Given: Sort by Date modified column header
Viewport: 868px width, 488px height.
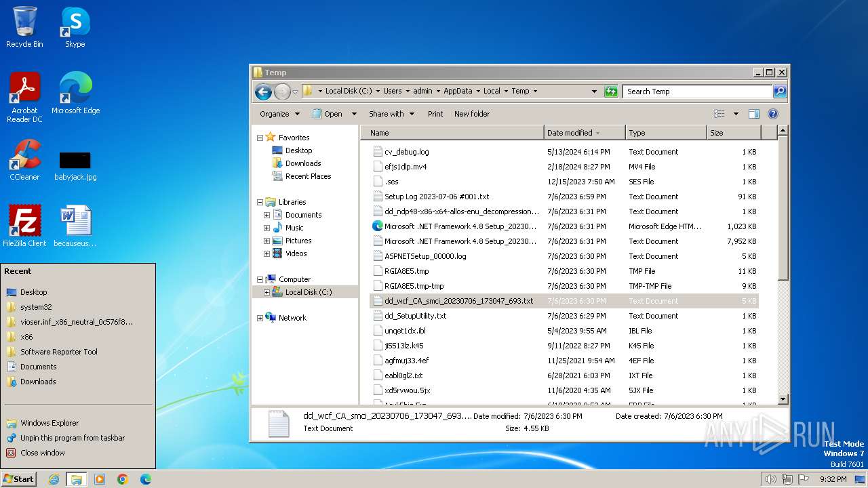Looking at the screenshot, I should (x=585, y=133).
